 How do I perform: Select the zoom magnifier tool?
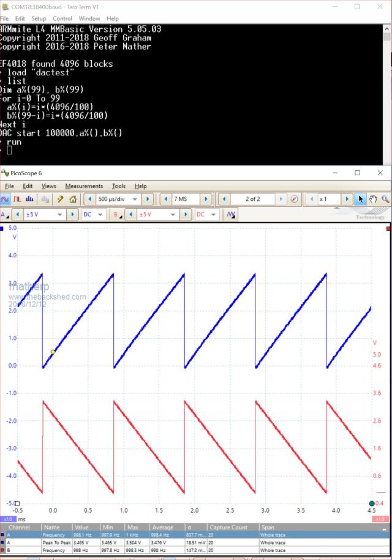tap(385, 199)
